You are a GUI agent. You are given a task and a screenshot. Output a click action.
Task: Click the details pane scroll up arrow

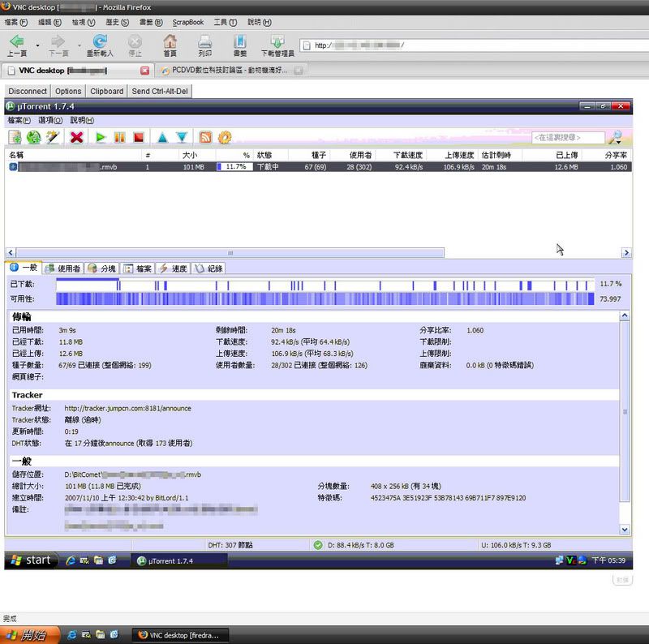pyautogui.click(x=625, y=316)
